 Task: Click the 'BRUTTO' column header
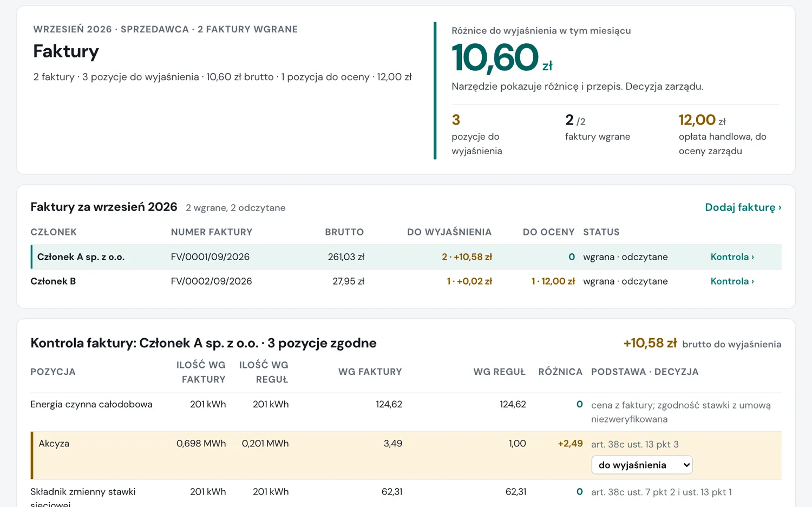tap(344, 232)
